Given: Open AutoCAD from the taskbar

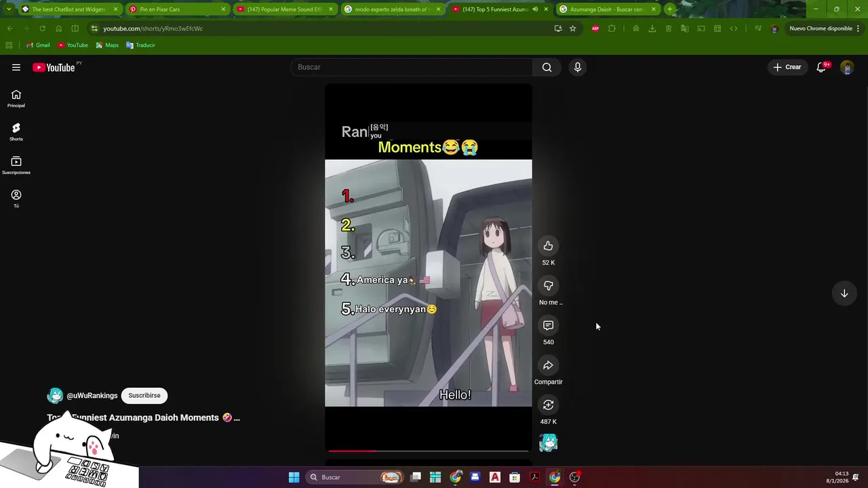Looking at the screenshot, I should click(495, 477).
